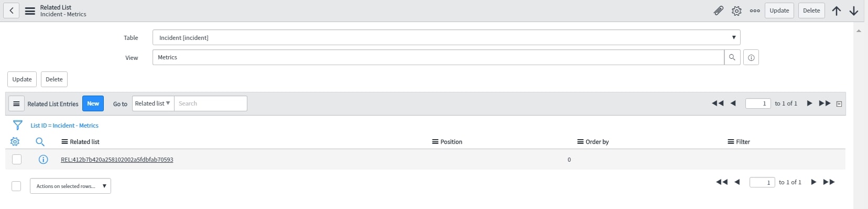Image resolution: width=868 pixels, height=209 pixels.
Task: Click the View field lookup magnifier icon
Action: click(732, 57)
